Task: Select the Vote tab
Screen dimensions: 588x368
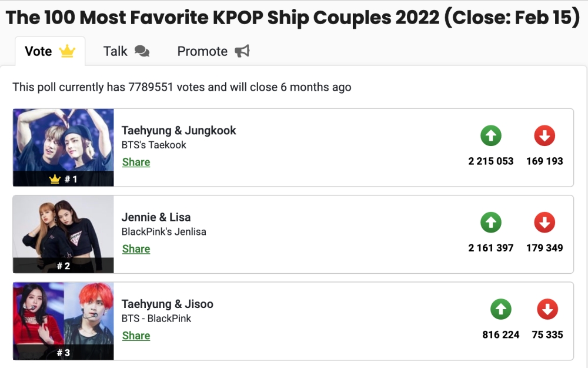Action: (38, 51)
